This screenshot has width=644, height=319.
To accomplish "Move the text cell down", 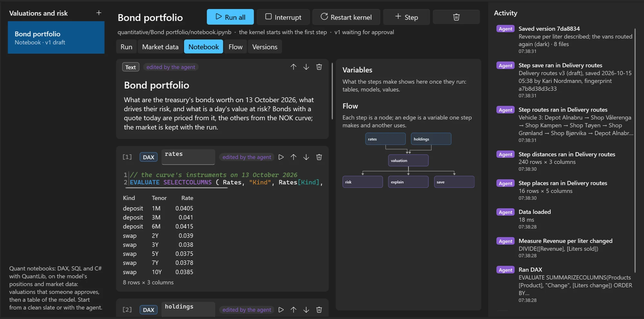I will (306, 67).
